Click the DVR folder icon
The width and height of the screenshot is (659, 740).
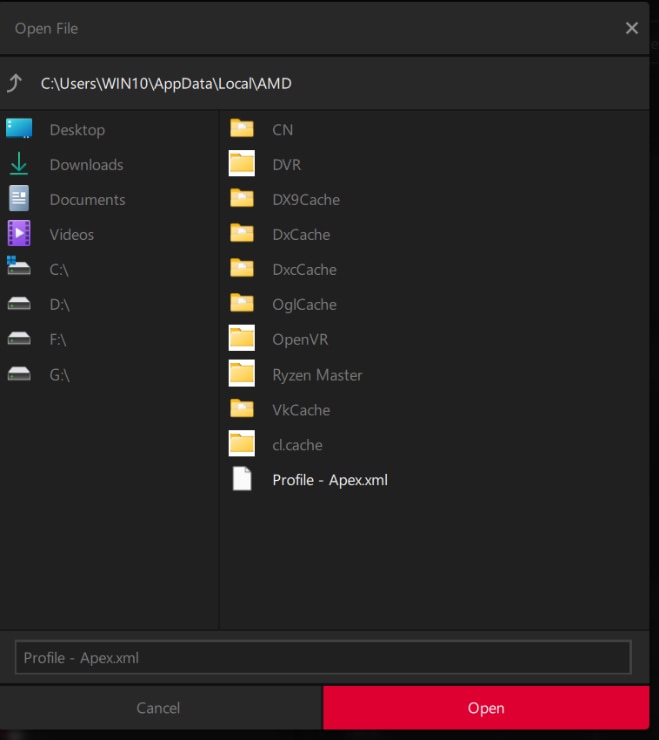pyautogui.click(x=242, y=163)
